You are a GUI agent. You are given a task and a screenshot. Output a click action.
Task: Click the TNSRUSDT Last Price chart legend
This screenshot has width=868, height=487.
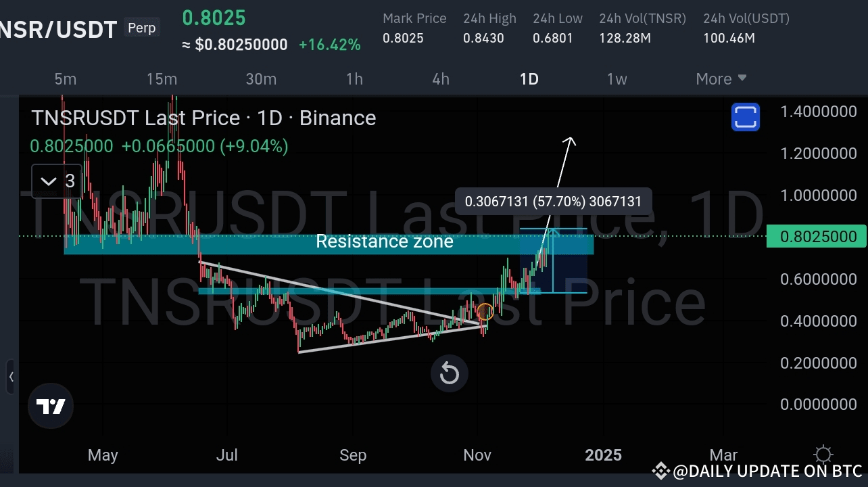203,118
